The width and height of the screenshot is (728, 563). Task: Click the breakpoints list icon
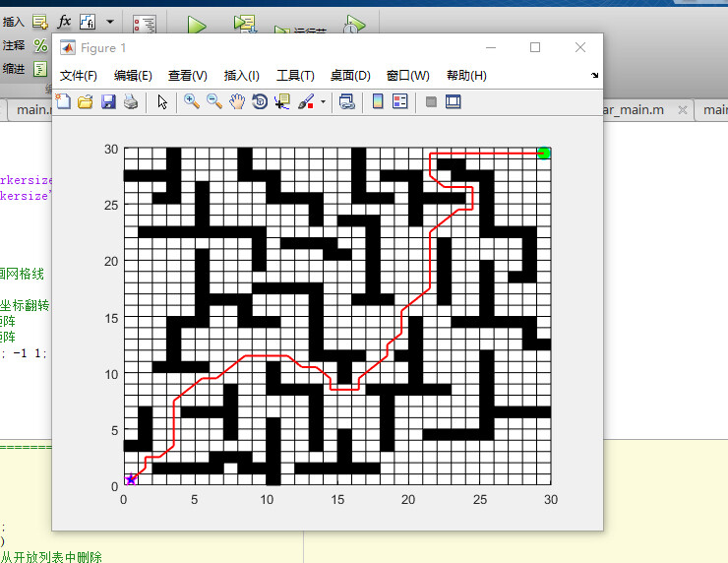(145, 25)
